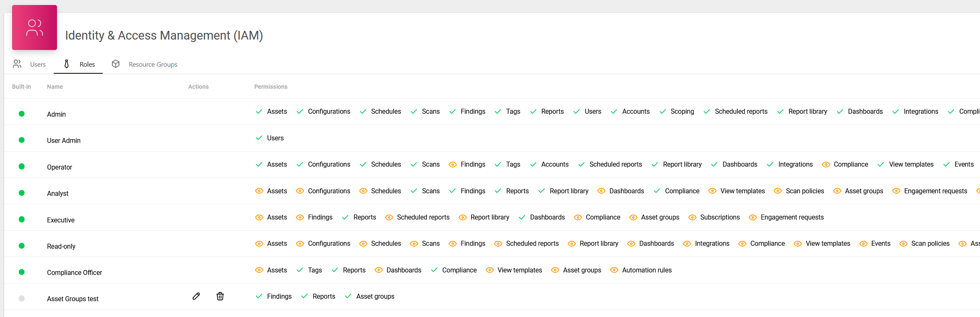Viewport: 980px width, 317px height.
Task: Click the User Admin Users permission checkmark
Action: tap(259, 138)
